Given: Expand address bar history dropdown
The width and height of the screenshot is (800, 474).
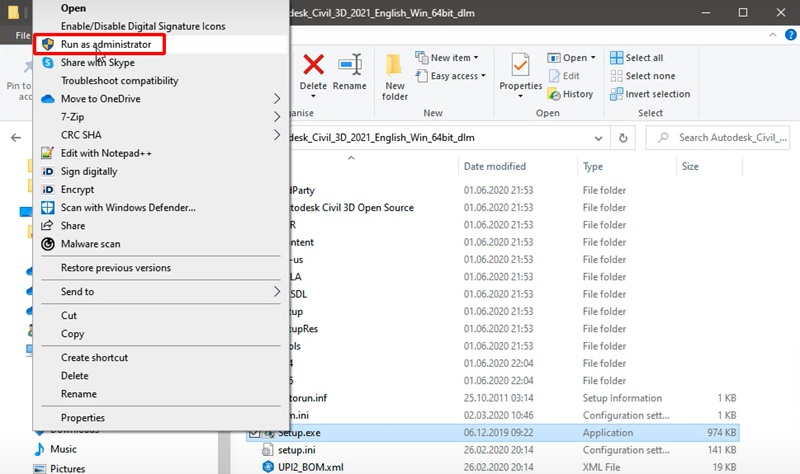Looking at the screenshot, I should [x=598, y=138].
